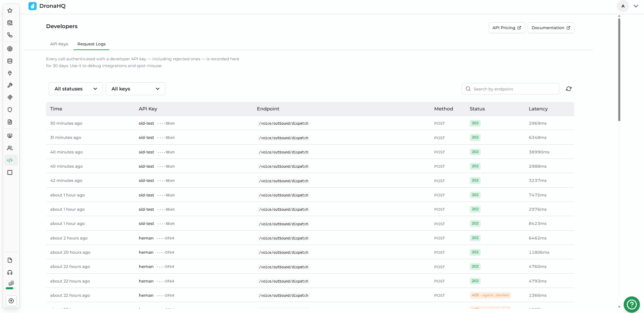Image resolution: width=644 pixels, height=313 pixels.
Task: Click the upload arrow button in sidebar
Action: click(x=11, y=301)
